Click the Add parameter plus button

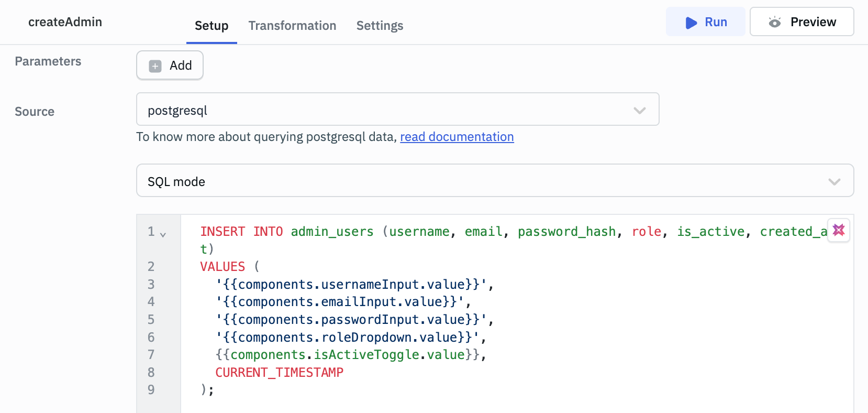170,66
